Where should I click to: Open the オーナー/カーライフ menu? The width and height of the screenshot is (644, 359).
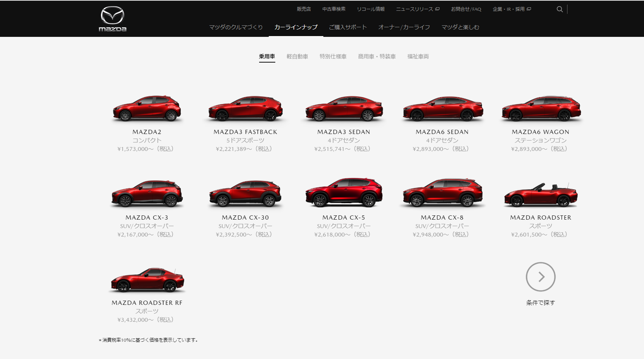[x=404, y=27]
